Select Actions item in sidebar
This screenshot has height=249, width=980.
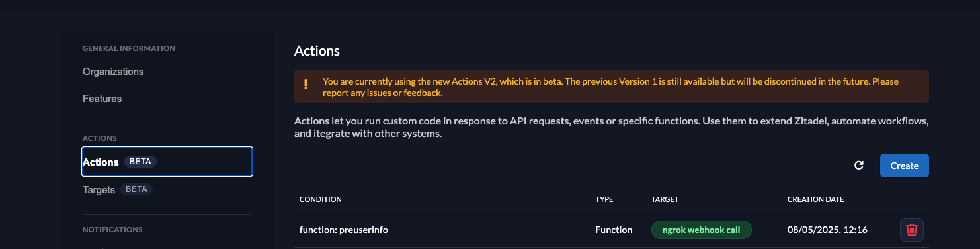click(x=167, y=162)
